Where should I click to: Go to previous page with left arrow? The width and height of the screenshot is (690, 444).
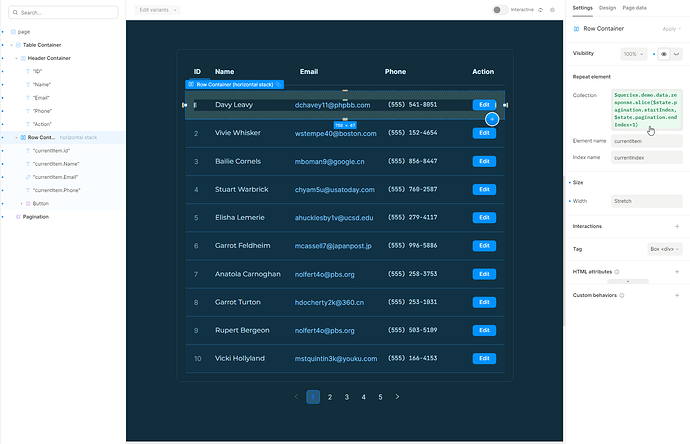(296, 397)
